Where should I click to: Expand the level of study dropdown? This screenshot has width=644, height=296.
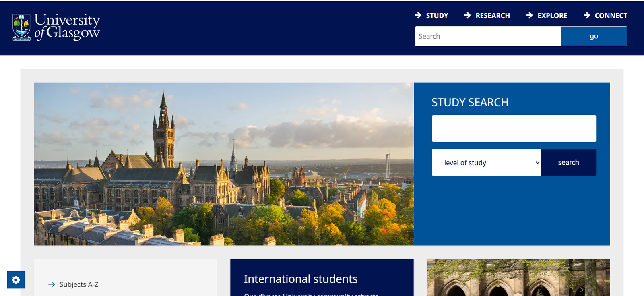487,162
